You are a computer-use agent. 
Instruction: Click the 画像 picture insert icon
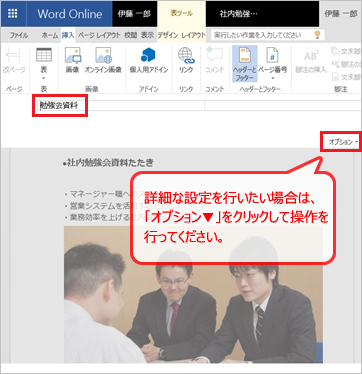(x=73, y=55)
